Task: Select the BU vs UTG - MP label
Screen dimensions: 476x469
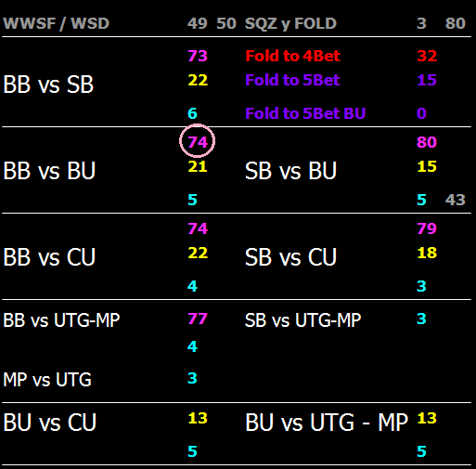Action: click(x=327, y=423)
